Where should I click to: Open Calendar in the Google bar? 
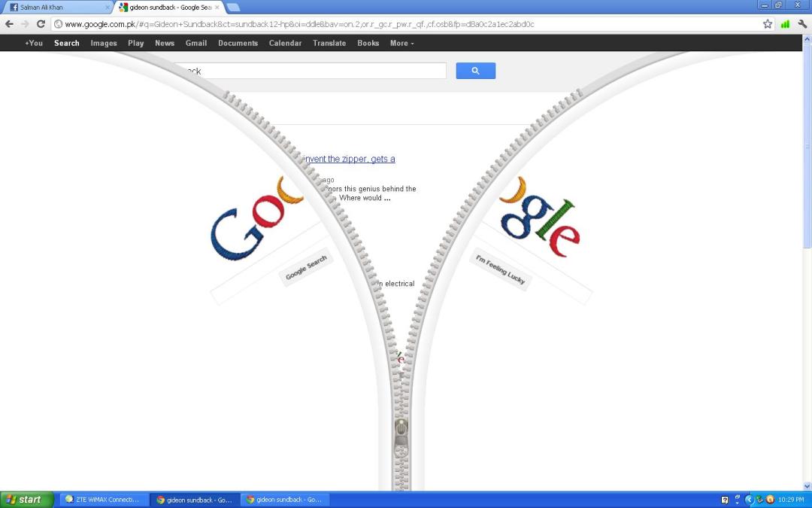(285, 43)
